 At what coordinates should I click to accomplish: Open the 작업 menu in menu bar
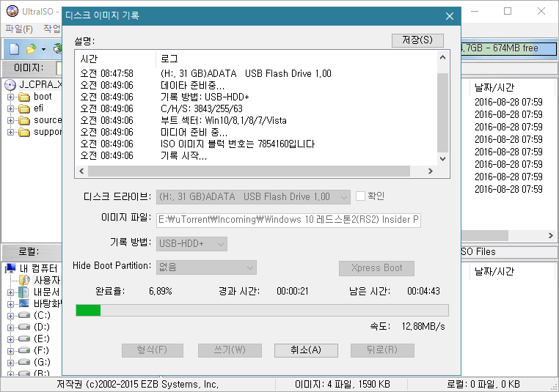51,29
